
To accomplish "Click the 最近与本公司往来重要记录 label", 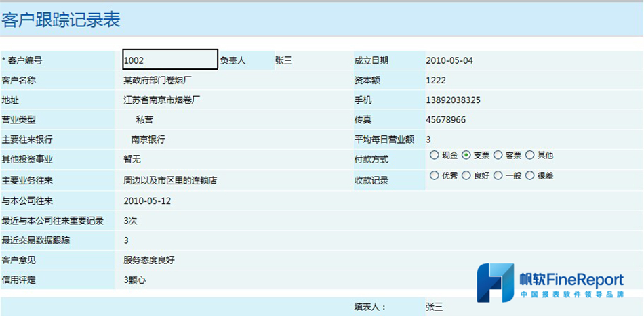I will click(53, 221).
